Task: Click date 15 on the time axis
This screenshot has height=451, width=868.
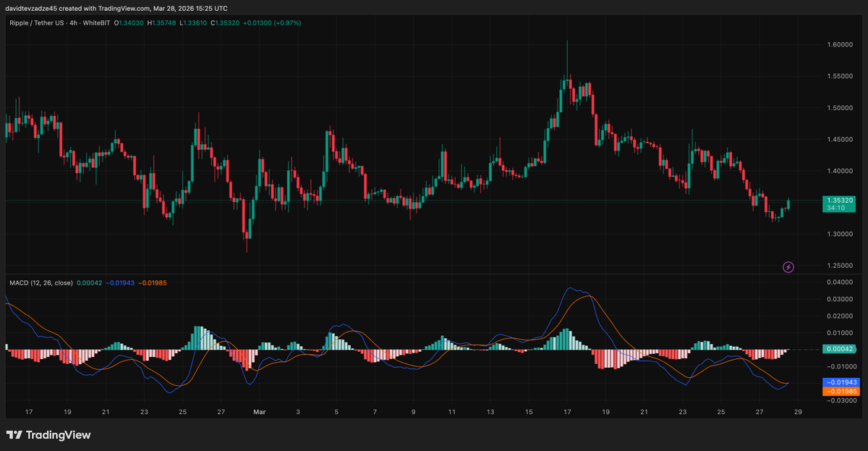Action: coord(529,412)
